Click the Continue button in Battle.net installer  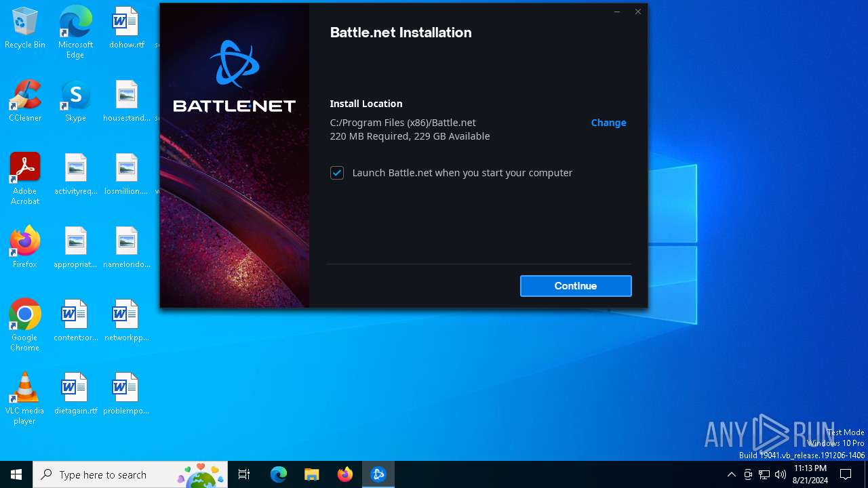[x=576, y=286]
